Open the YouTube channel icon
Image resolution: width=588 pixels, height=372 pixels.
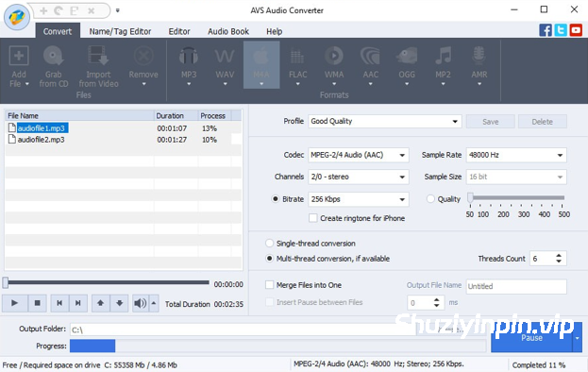[x=576, y=30]
